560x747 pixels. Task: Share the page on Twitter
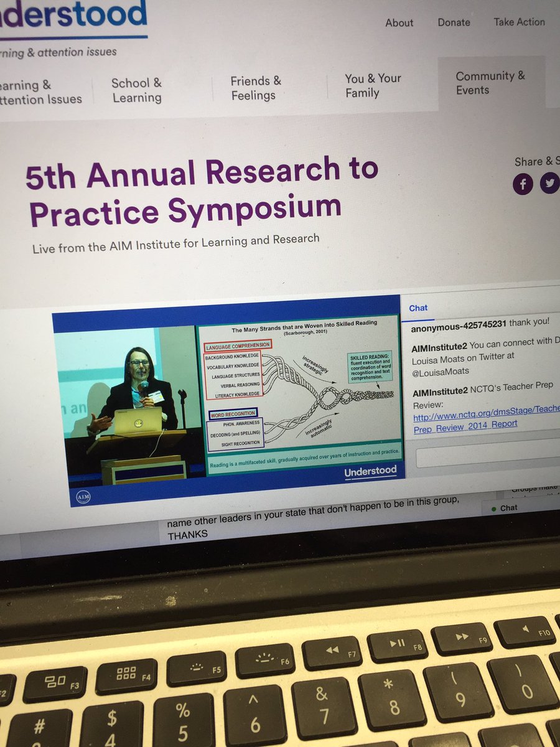pos(549,184)
